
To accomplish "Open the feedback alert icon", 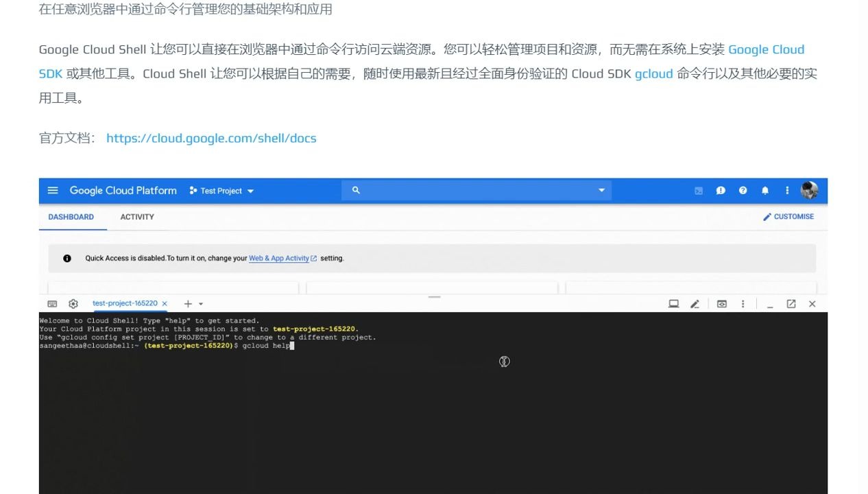I will [721, 191].
